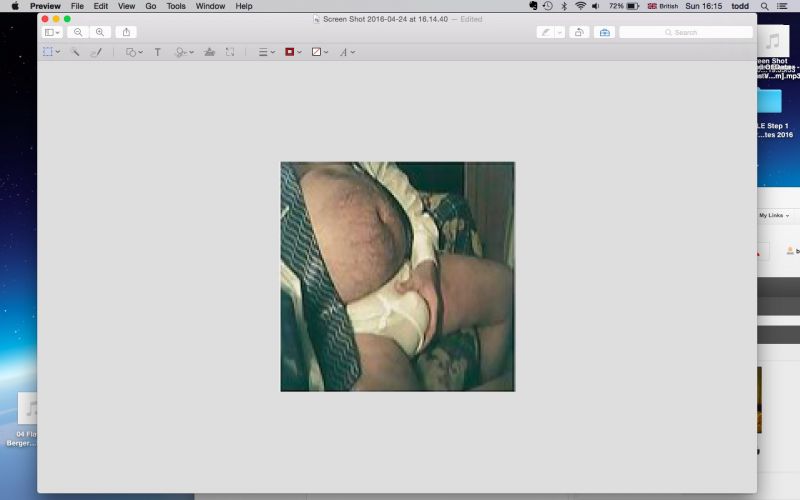Click the Adjust Size icon
Image resolution: width=800 pixels, height=500 pixels.
click(230, 52)
